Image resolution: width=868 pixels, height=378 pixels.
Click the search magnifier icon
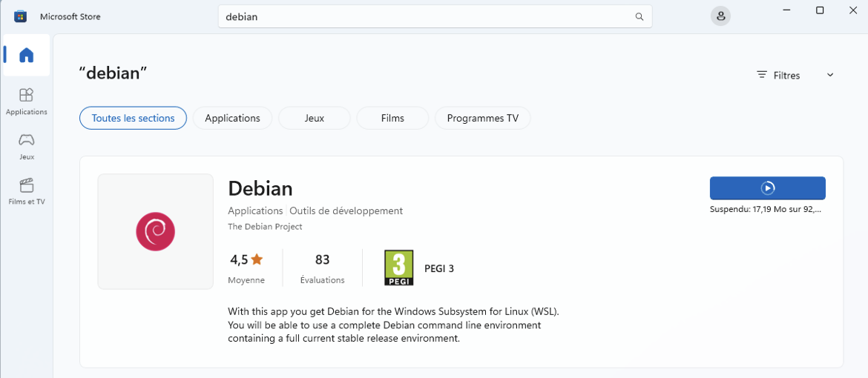(640, 16)
